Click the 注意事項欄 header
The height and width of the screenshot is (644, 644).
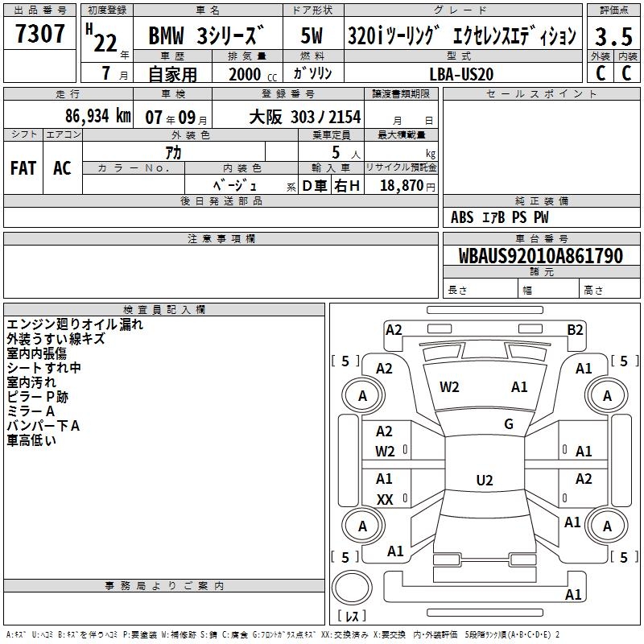point(221,238)
